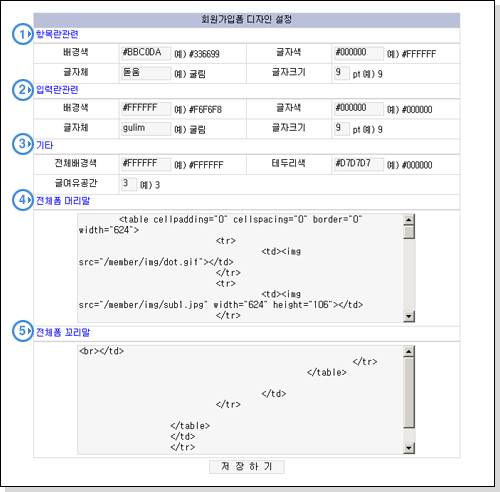Screen dimensions: 500x492
Task: Click the down arrow of footer textarea scrollbar
Action: 409,448
